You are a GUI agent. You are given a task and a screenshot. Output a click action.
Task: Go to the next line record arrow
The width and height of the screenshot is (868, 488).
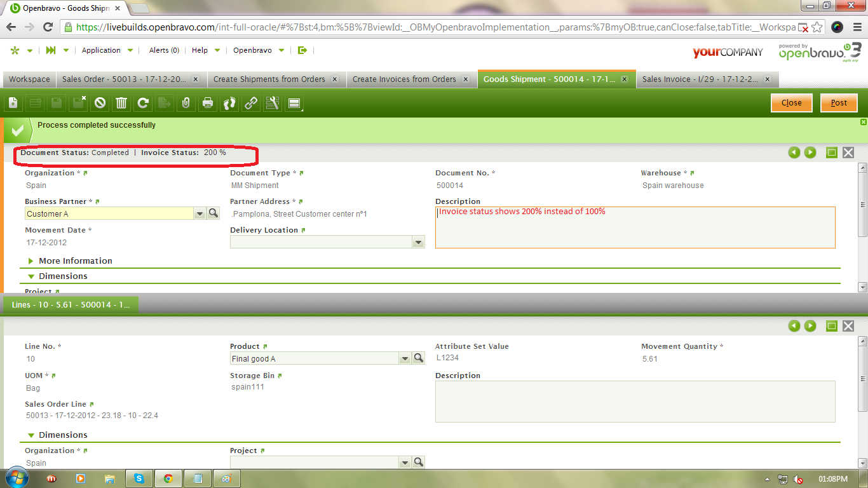[x=810, y=326]
